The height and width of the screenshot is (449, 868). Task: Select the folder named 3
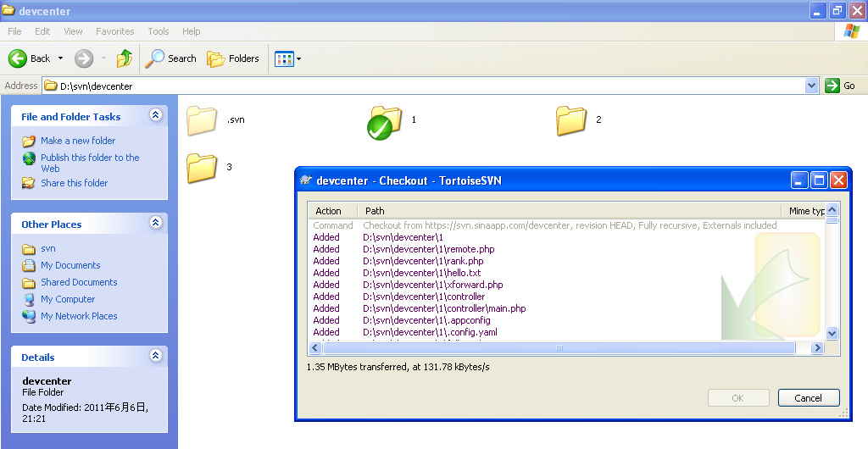tap(202, 167)
